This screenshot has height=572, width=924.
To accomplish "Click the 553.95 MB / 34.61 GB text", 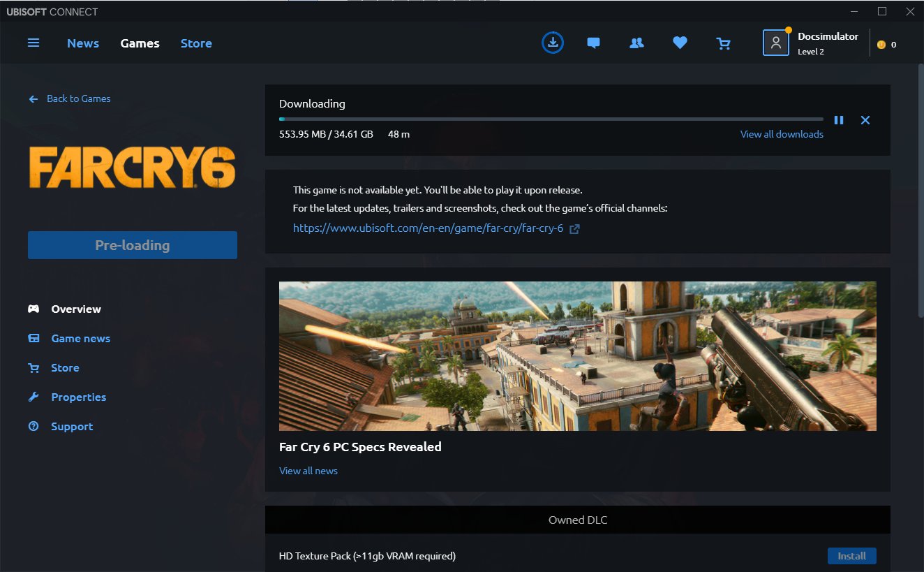I will (x=326, y=134).
